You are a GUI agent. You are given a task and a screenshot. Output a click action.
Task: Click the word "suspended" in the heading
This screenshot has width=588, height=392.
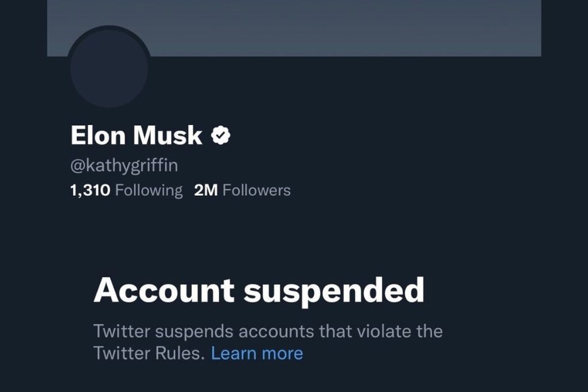[334, 290]
